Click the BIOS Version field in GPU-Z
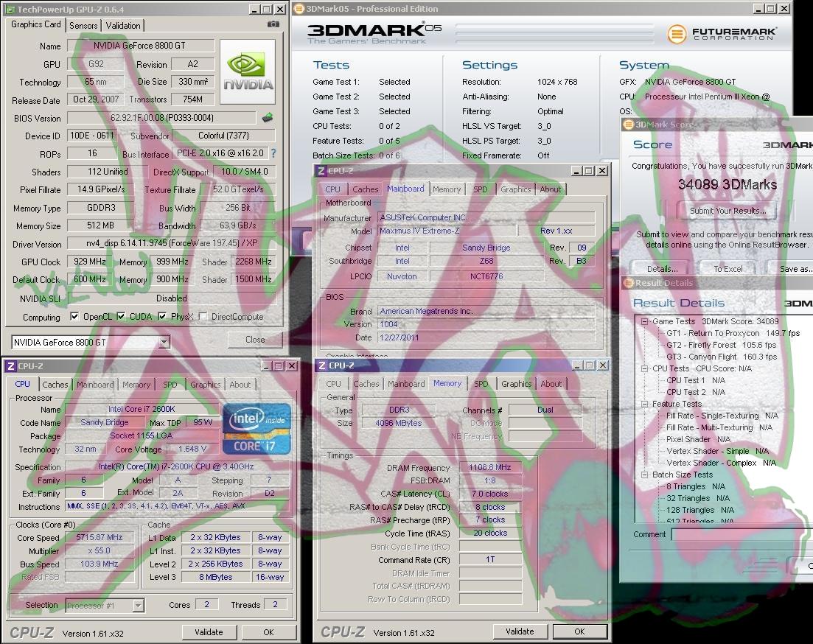 [161, 118]
